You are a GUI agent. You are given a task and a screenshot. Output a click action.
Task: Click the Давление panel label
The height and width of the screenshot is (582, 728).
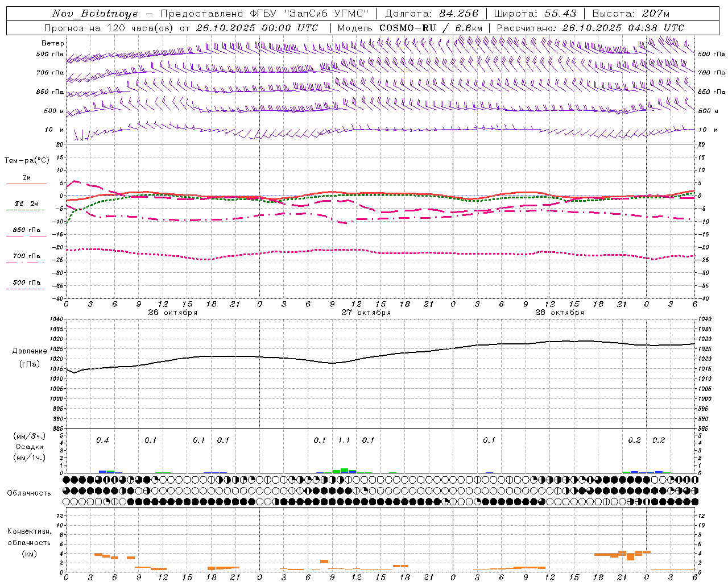30,351
